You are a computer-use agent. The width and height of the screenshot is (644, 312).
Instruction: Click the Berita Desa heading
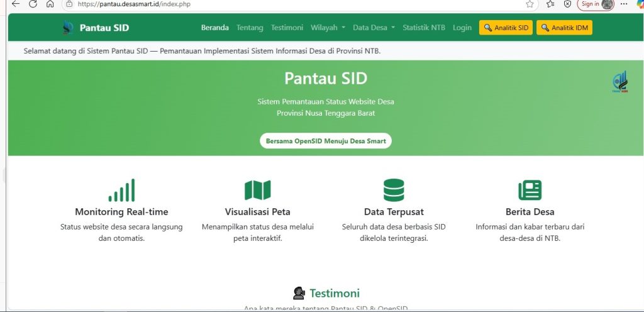point(530,212)
